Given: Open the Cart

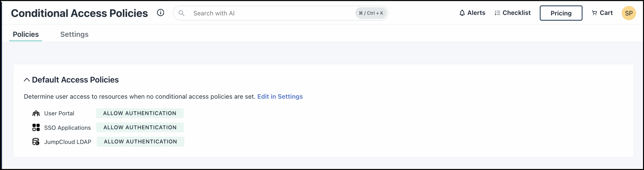Looking at the screenshot, I should pos(602,13).
